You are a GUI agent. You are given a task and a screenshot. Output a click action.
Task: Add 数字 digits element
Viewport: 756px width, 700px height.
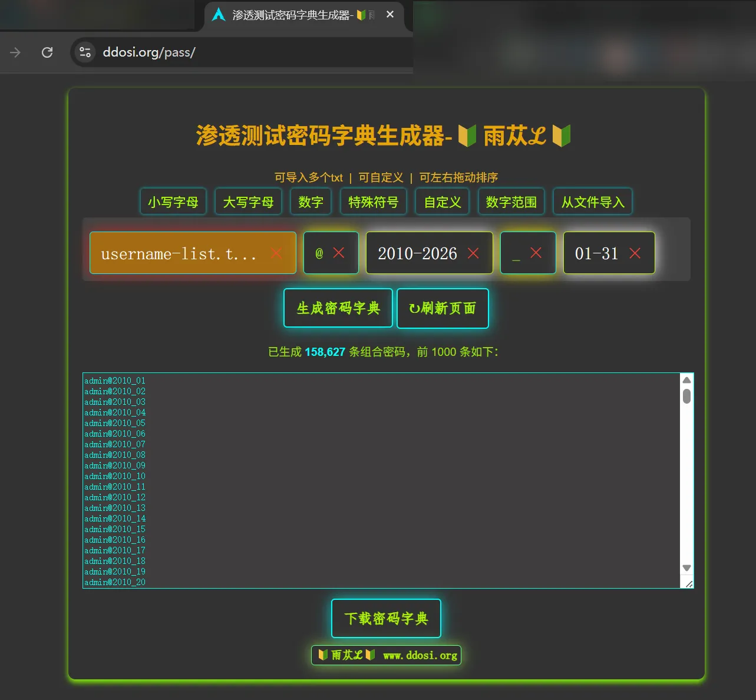click(x=311, y=202)
